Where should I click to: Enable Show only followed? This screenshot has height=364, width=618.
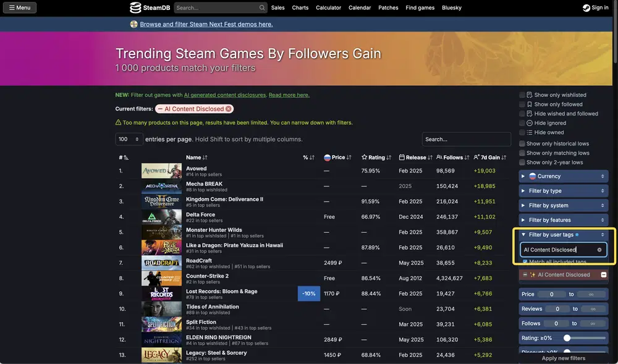click(522, 104)
